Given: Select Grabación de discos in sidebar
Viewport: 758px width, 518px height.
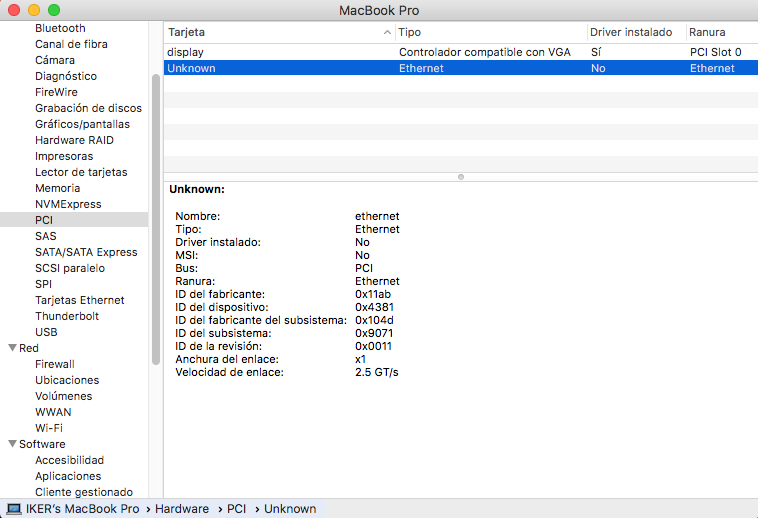Looking at the screenshot, I should coord(88,108).
